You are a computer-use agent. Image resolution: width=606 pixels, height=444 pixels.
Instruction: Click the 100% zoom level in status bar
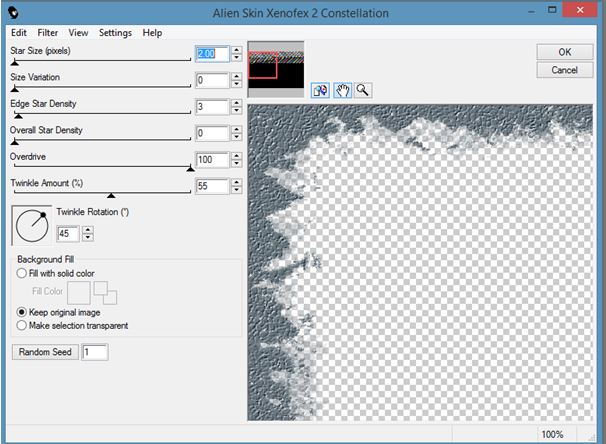click(x=552, y=434)
